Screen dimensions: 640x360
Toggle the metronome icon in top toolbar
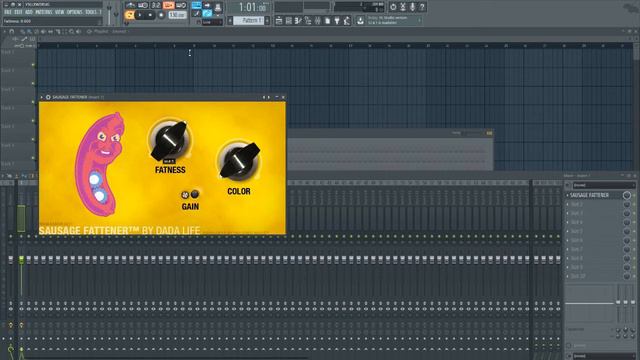coord(130,5)
